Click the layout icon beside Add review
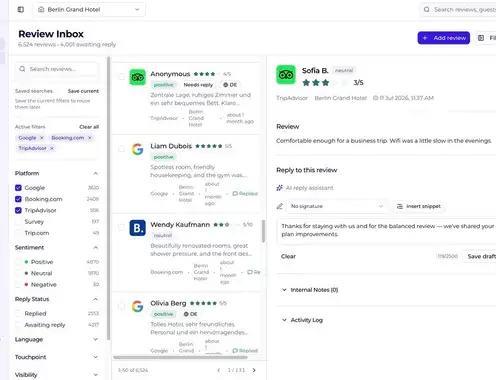Screen dimensions: 496x380 [481, 38]
